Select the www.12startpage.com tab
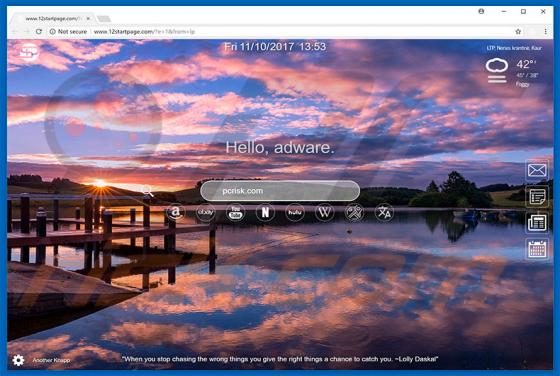Image resolution: width=560 pixels, height=376 pixels. coord(54,18)
